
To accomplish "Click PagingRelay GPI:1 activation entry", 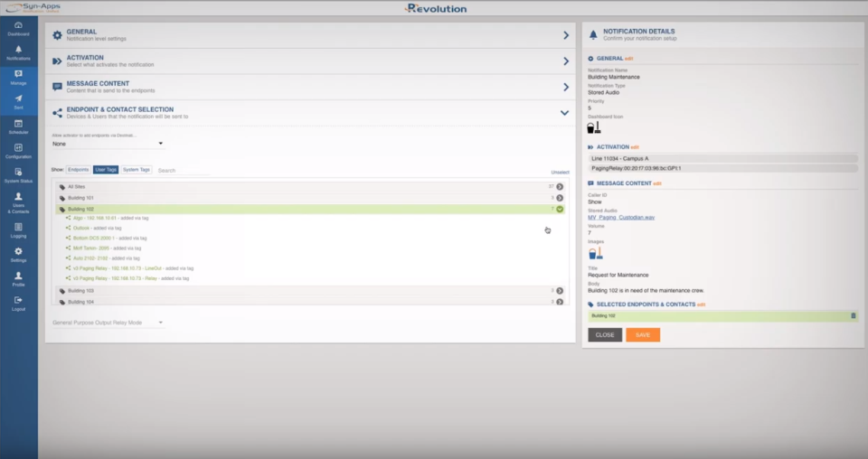I will (x=722, y=168).
